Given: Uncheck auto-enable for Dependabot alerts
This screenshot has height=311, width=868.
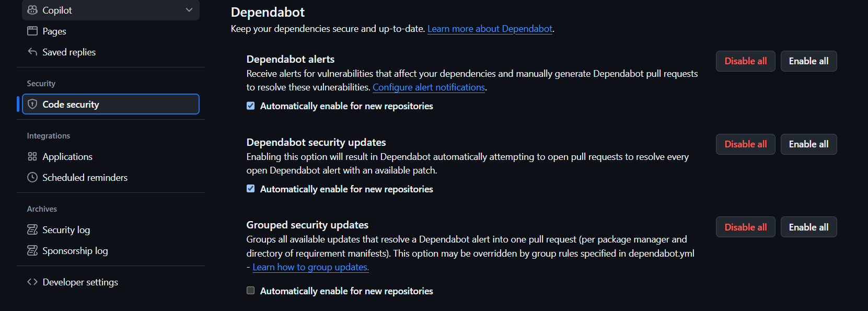Looking at the screenshot, I should [251, 106].
